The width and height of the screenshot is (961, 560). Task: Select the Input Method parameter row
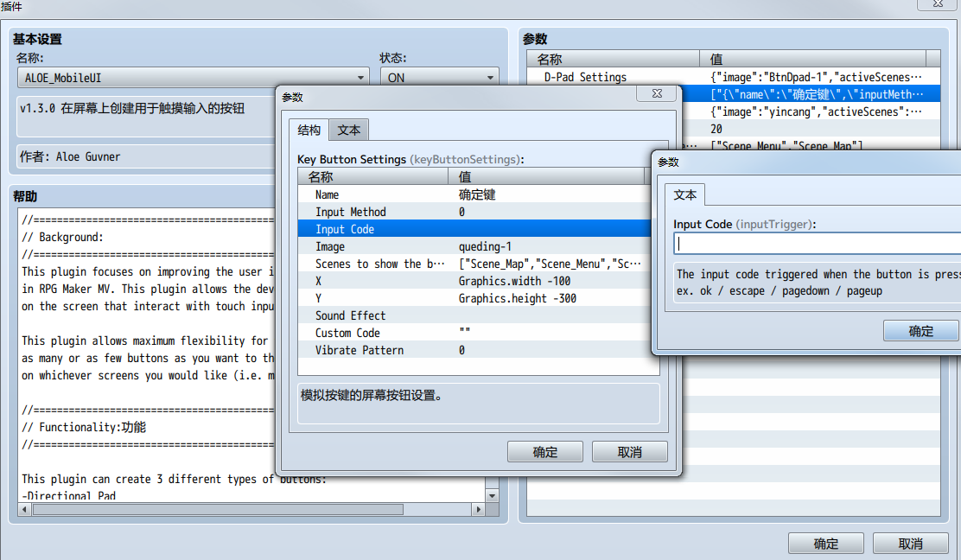click(x=474, y=212)
